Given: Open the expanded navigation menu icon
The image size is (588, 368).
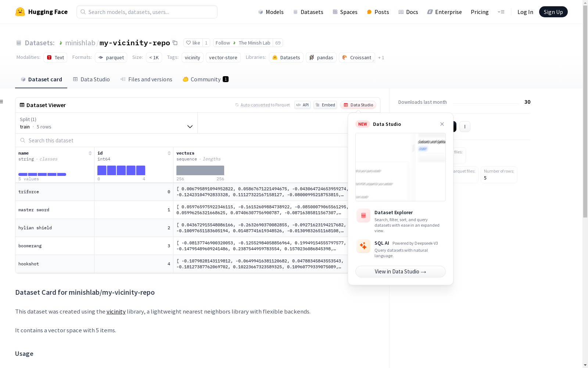Looking at the screenshot, I should (501, 12).
